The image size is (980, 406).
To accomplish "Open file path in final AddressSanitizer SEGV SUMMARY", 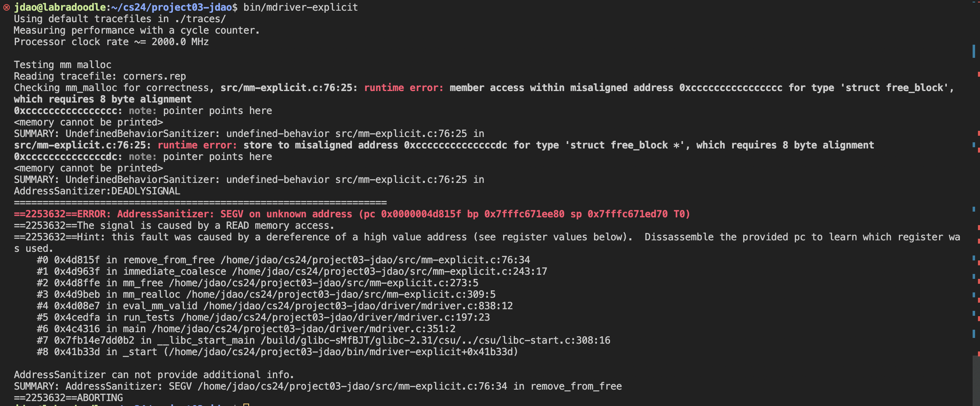I will 352,386.
